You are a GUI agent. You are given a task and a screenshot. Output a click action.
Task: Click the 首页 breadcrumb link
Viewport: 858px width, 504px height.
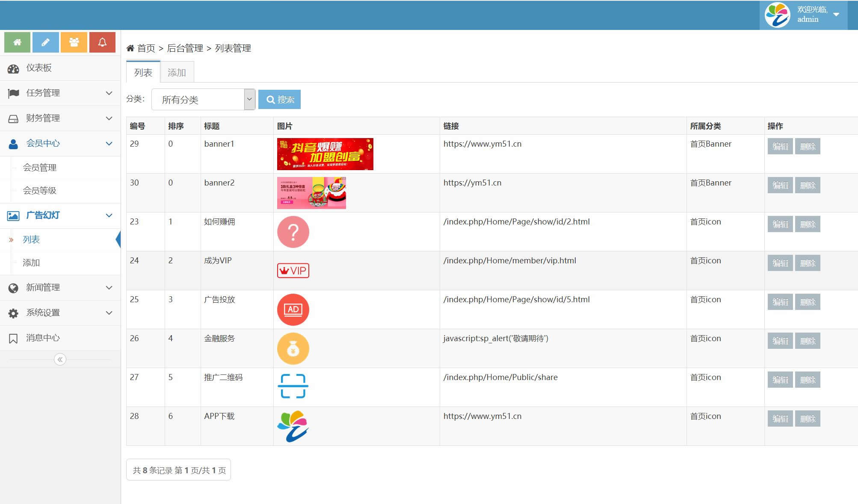pyautogui.click(x=146, y=48)
